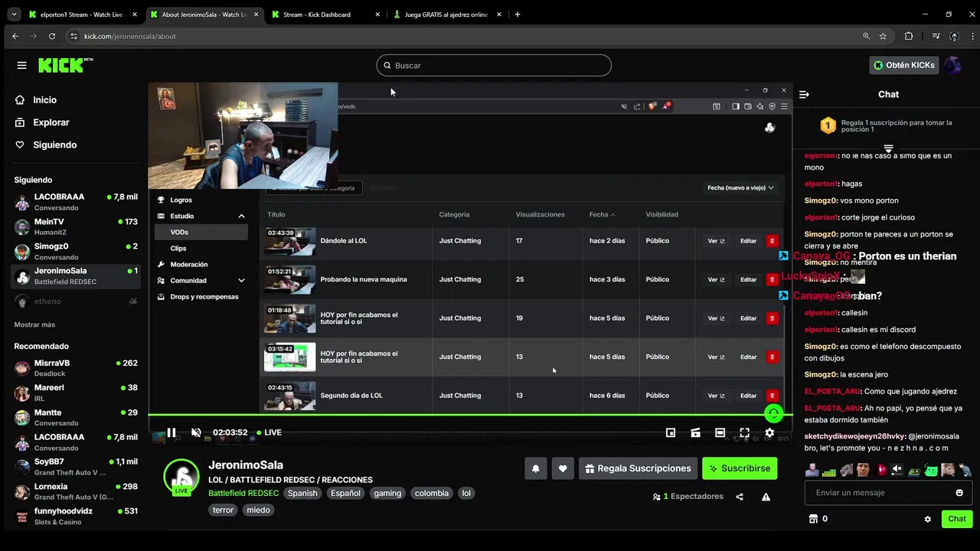Open player settings gear

[x=769, y=432]
